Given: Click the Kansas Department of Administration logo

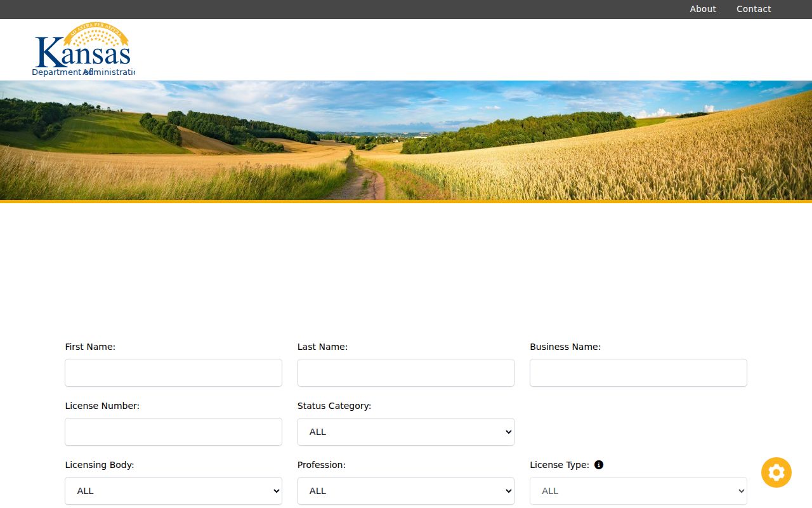Looking at the screenshot, I should coord(83,50).
